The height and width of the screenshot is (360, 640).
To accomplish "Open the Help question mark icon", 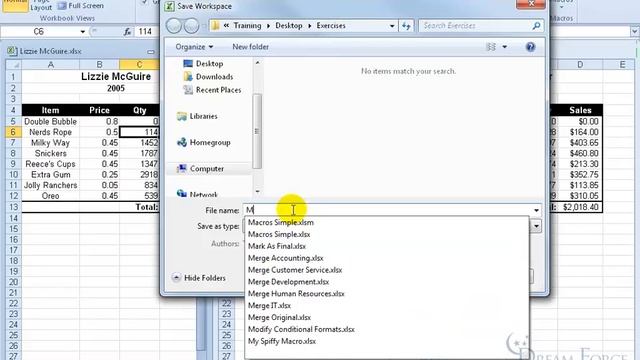I will tap(530, 47).
